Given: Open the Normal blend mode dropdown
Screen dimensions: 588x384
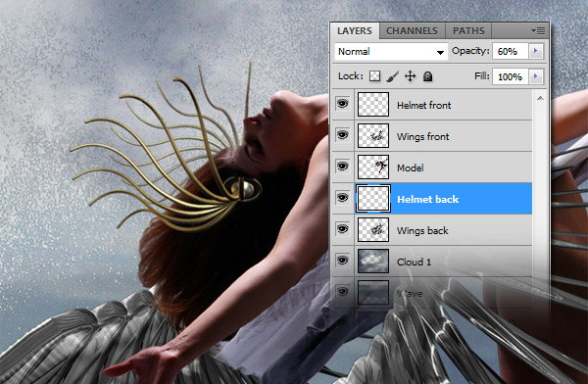Looking at the screenshot, I should point(391,51).
